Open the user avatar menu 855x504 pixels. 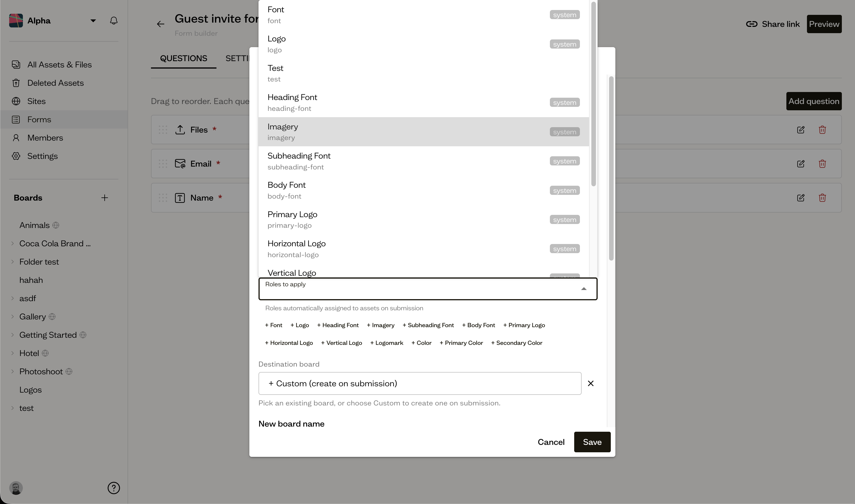pos(16,488)
